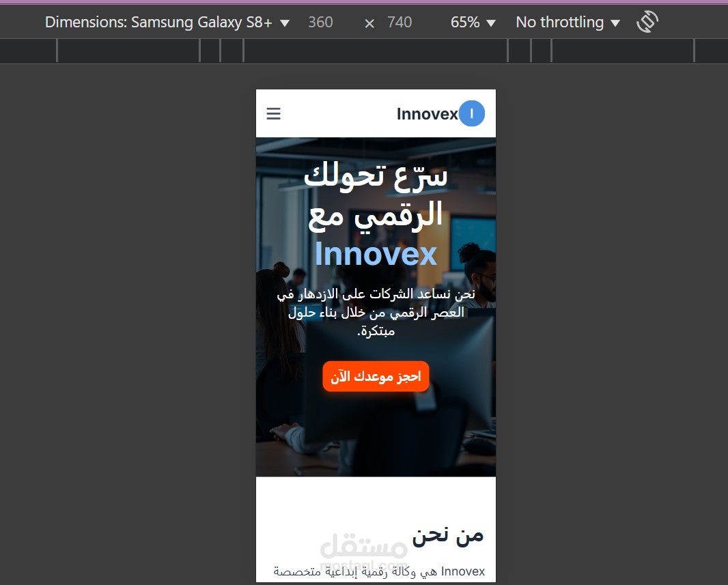This screenshot has width=728, height=585.
Task: Click the من نحن section heading
Action: (447, 535)
